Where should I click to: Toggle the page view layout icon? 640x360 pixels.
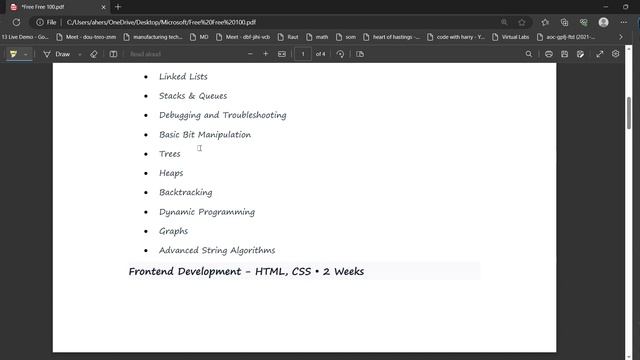(x=113, y=54)
